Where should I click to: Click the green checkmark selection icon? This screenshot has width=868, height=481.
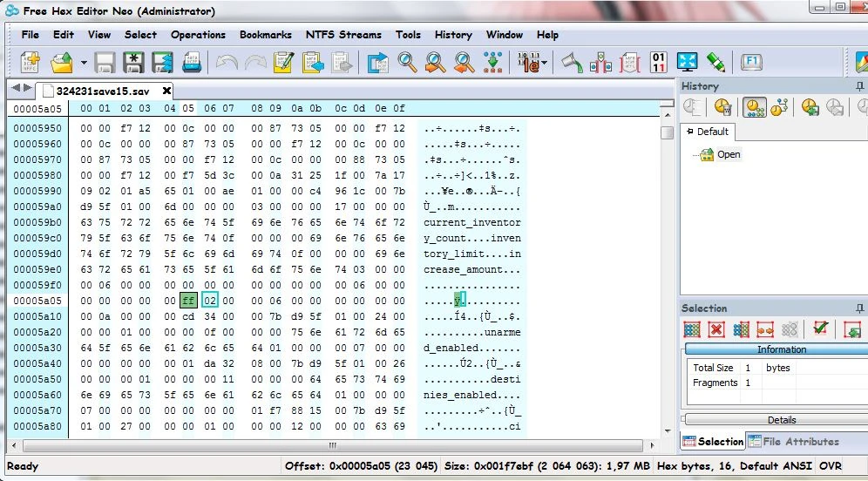point(820,329)
